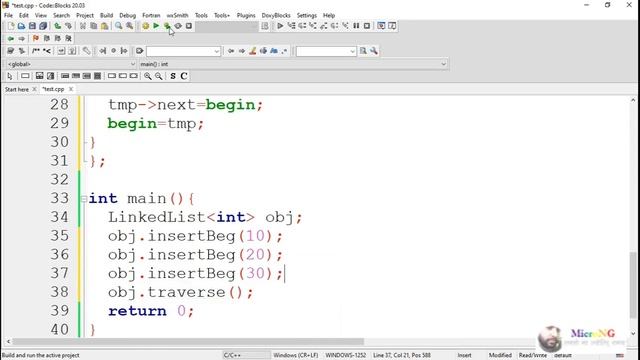640x360 pixels.
Task: Click the horizontal scrollbar of the editor
Action: pyautogui.click(x=188, y=341)
